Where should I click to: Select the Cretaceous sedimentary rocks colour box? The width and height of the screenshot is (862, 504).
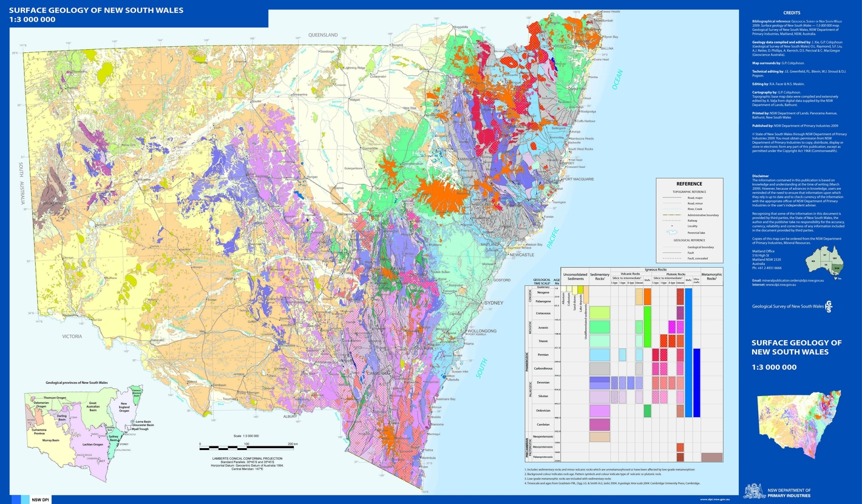599,313
